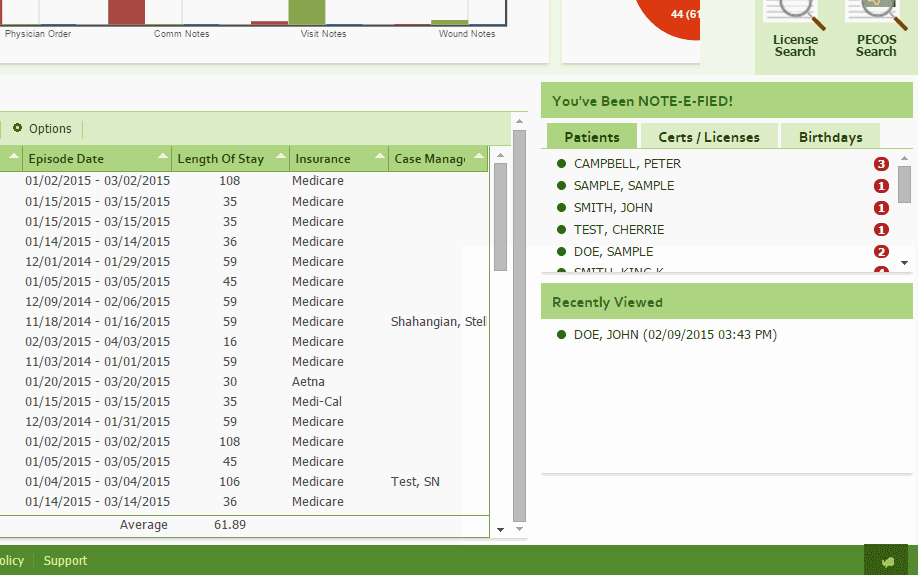Click the red 2 badge for DOE, SAMPLE
Image resolution: width=918 pixels, height=575 pixels.
[881, 252]
